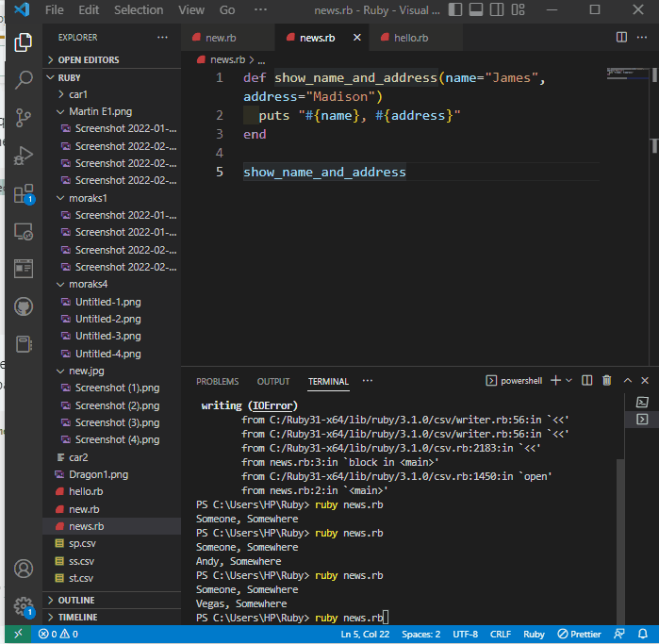Expand the OPEN EDITORS section
Screen dimensions: 659x644
tap(89, 59)
